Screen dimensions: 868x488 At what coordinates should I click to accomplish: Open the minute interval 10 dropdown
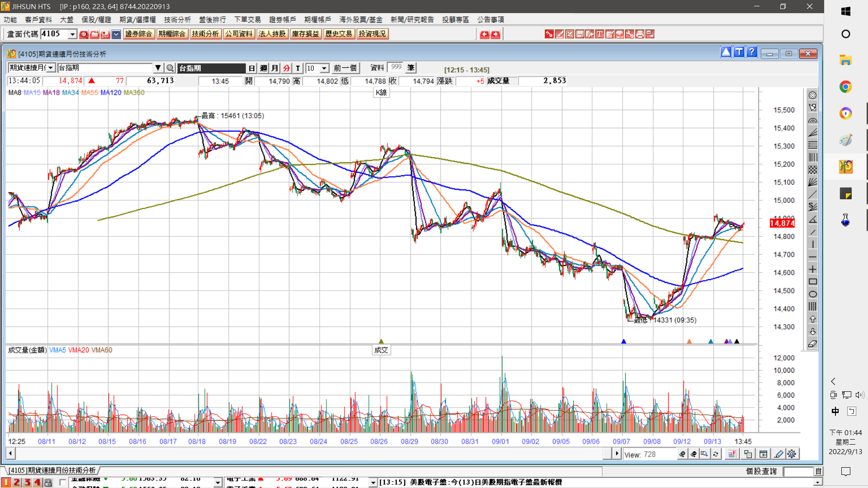point(324,68)
